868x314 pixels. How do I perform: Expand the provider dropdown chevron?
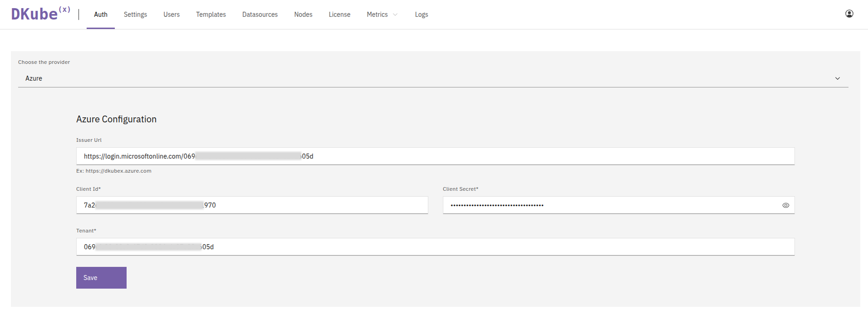click(837, 78)
